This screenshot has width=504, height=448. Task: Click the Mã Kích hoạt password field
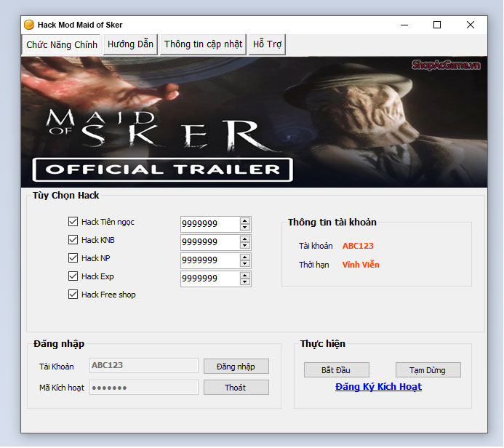144,387
